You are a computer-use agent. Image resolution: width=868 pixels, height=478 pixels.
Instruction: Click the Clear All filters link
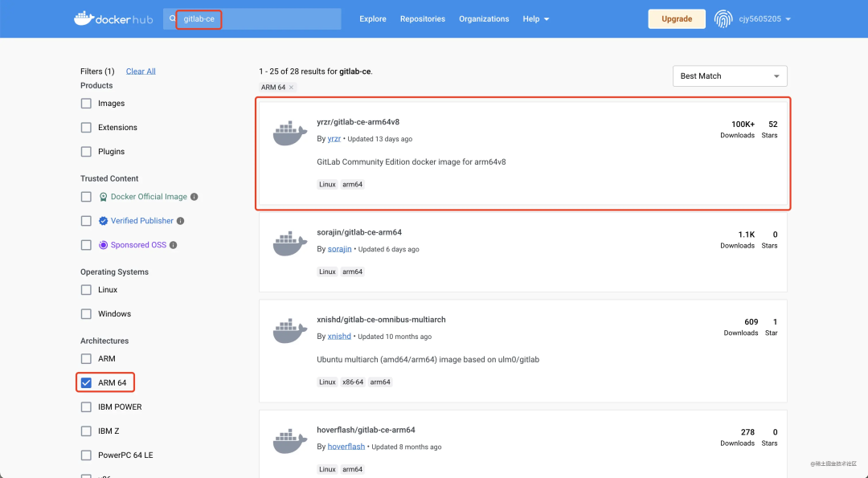(141, 71)
